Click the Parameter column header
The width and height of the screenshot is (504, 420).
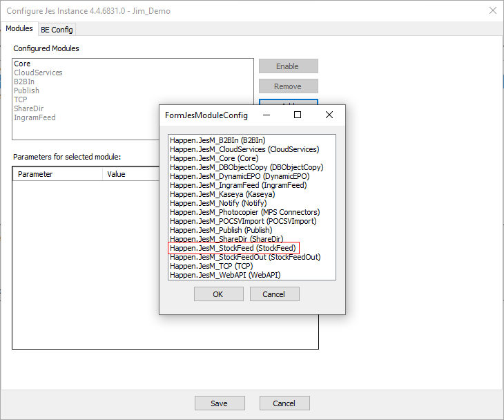click(36, 174)
